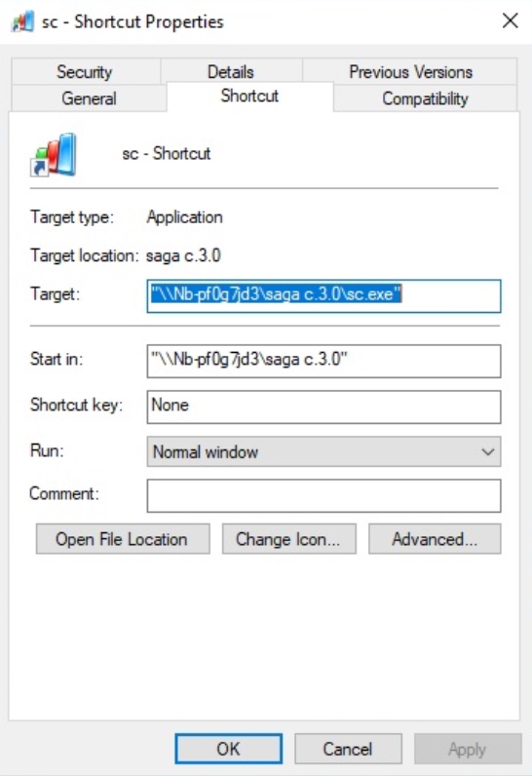Switch to the Security tab
532x776 pixels.
pos(85,72)
